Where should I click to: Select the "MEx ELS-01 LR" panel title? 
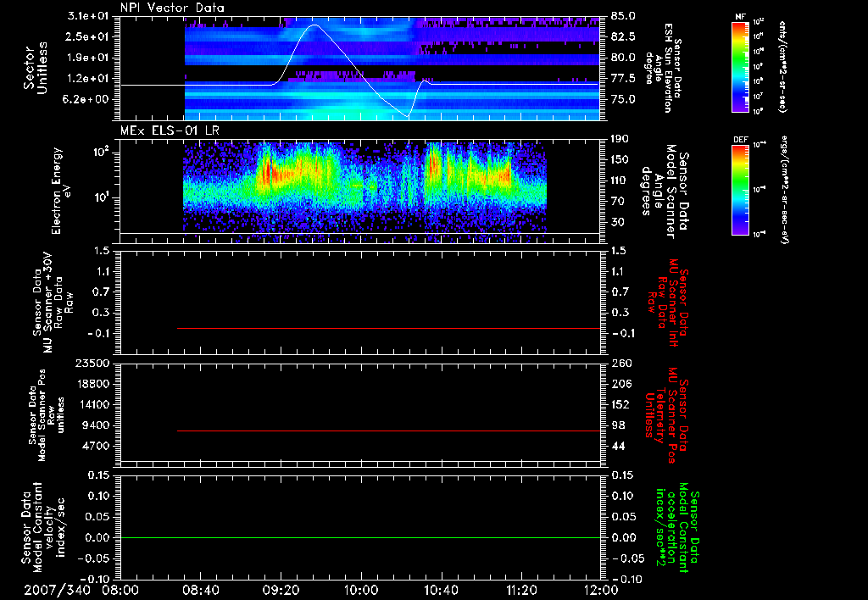click(x=170, y=131)
